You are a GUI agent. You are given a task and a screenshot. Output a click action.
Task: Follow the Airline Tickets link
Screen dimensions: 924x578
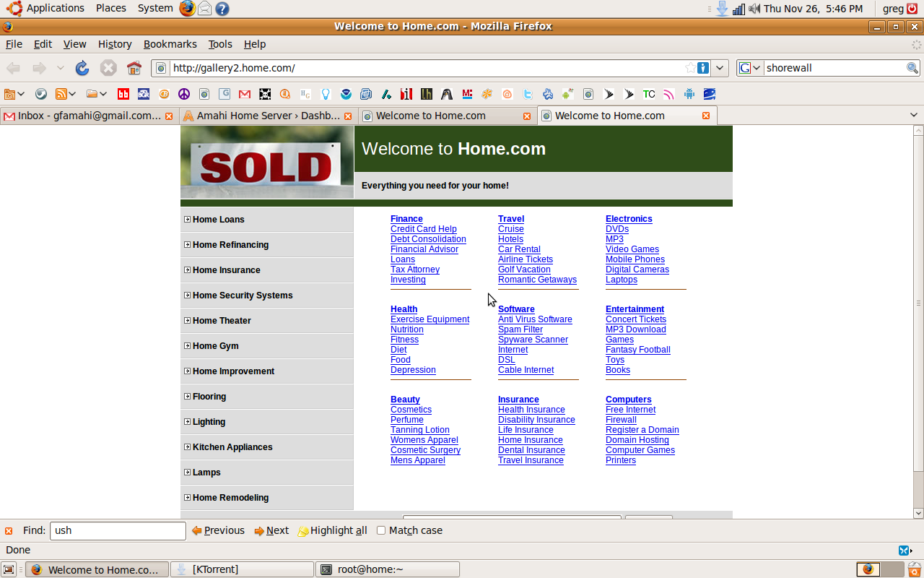coord(526,259)
